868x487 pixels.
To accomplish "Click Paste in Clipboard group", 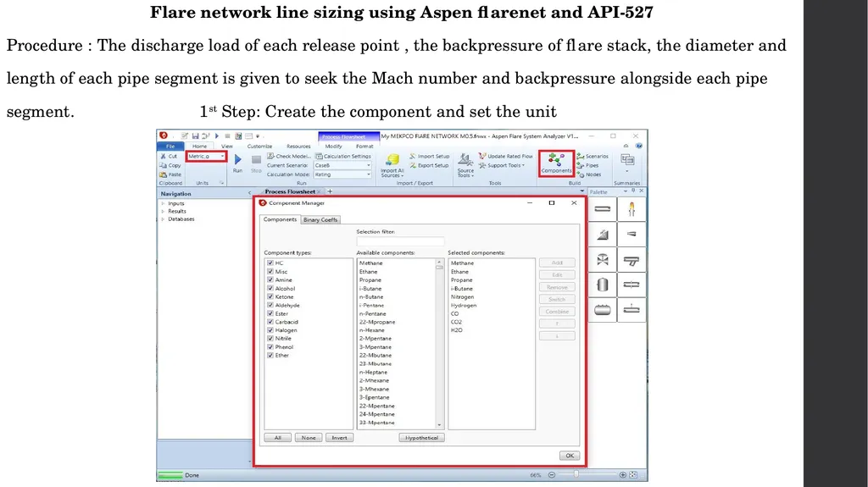I will (170, 174).
